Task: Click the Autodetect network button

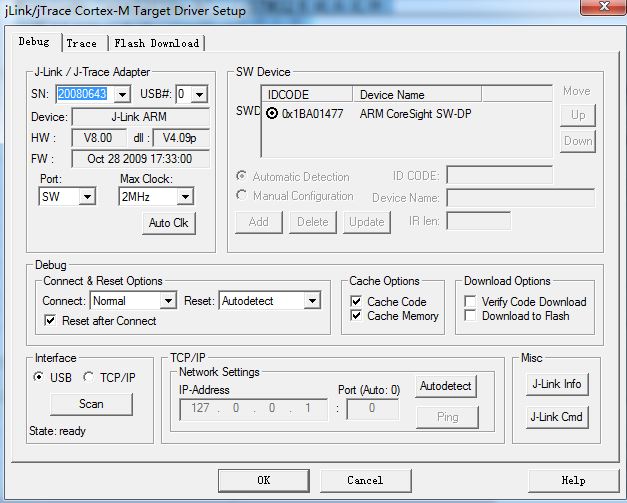Action: click(x=446, y=385)
